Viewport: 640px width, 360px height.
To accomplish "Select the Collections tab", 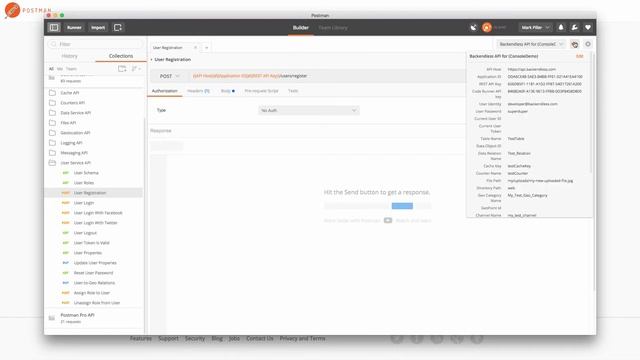I will (x=121, y=56).
